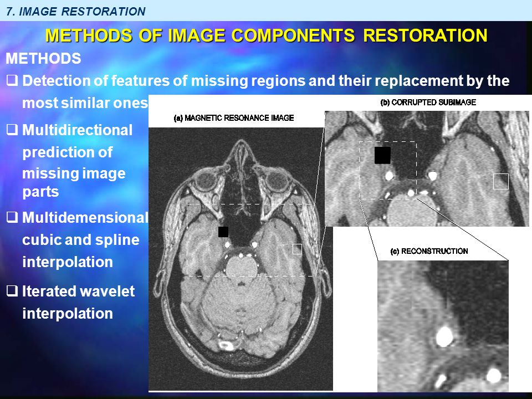Click the '(c) RECONSTRUCTION' caption
Image resolution: width=532 pixels, height=399 pixels.
pyautogui.click(x=429, y=252)
